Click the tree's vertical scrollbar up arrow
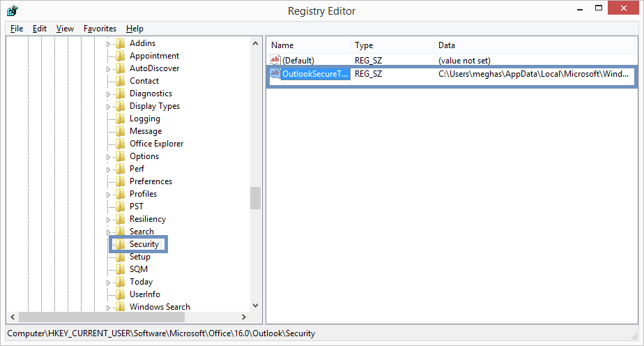 pyautogui.click(x=256, y=43)
